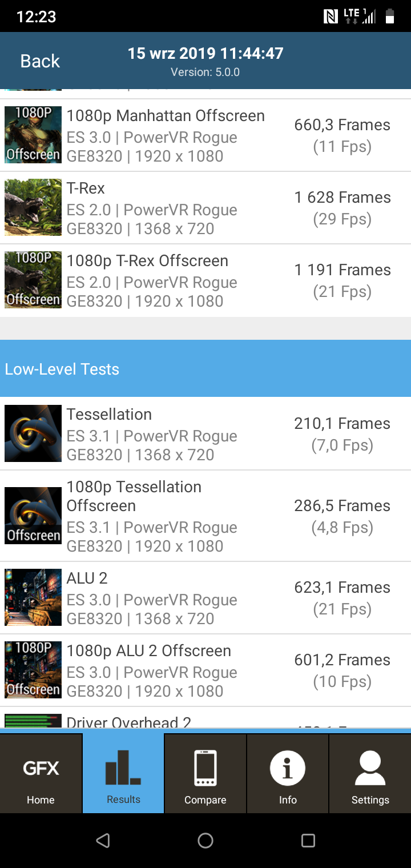Open Settings person icon
The image size is (411, 868).
(370, 769)
